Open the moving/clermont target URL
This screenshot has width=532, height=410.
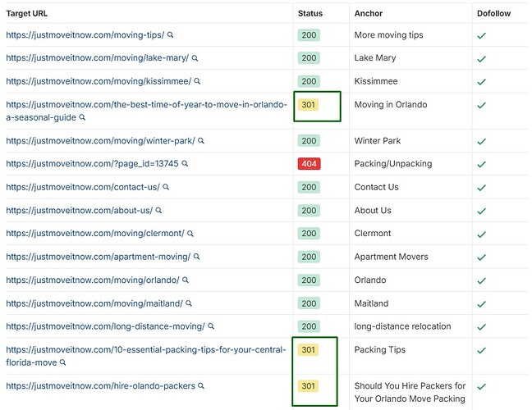point(94,234)
